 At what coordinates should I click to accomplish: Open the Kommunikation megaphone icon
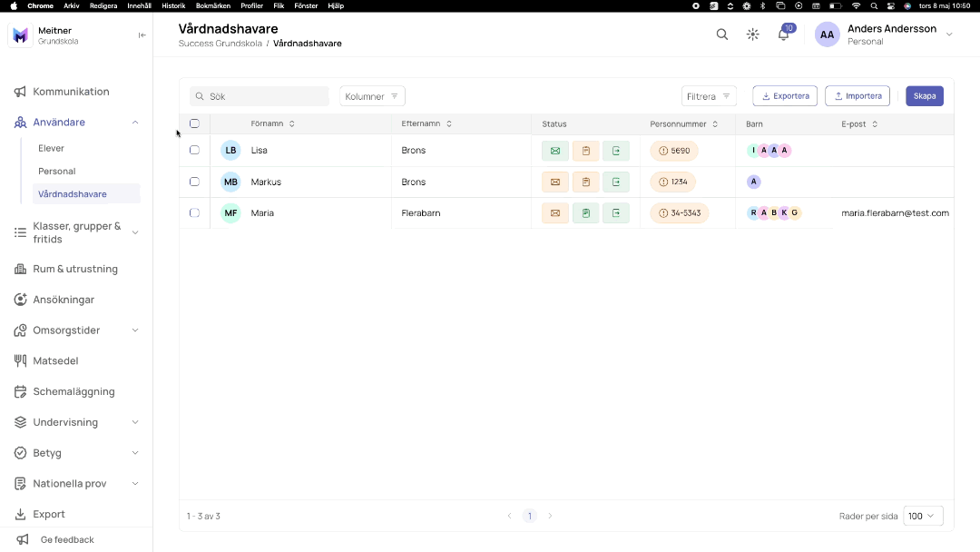tap(20, 92)
